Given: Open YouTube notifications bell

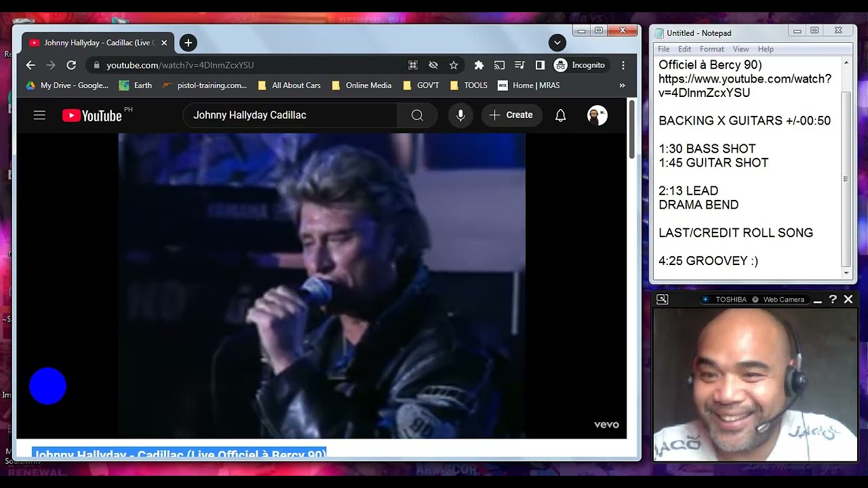Looking at the screenshot, I should (x=560, y=115).
